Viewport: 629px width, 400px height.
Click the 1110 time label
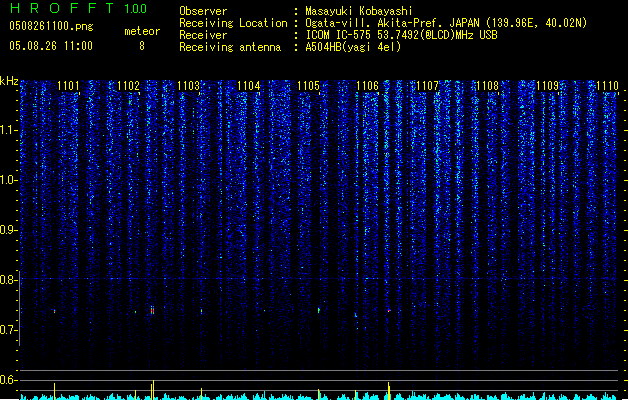tap(607, 86)
